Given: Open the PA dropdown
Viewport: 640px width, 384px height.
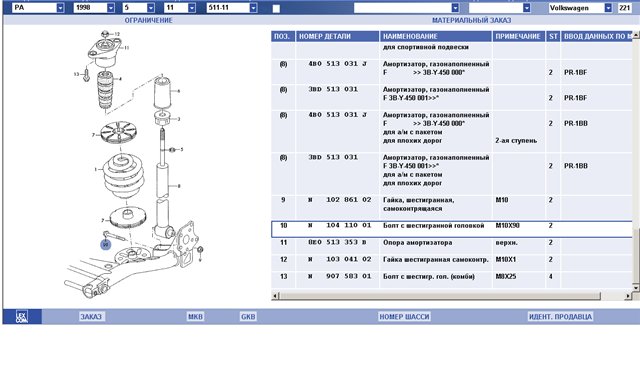Looking at the screenshot, I should [60, 8].
